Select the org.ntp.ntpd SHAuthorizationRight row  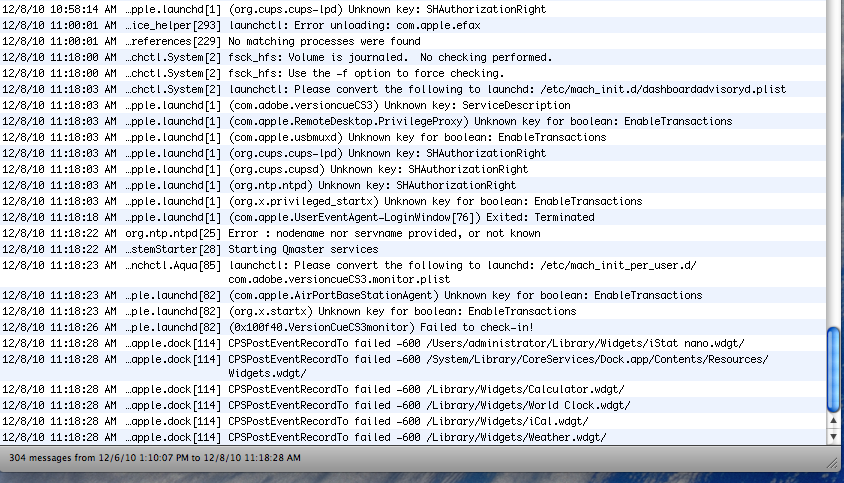[x=413, y=185]
